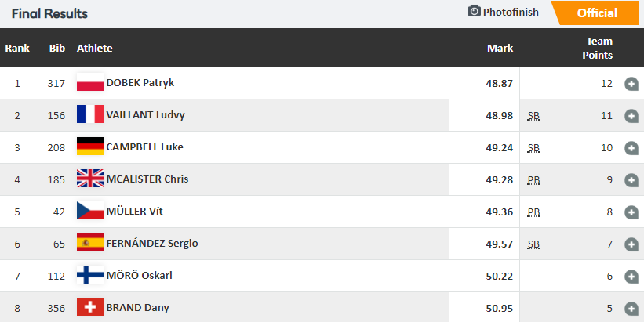
Task: Sort by Mark column header
Action: [x=500, y=48]
